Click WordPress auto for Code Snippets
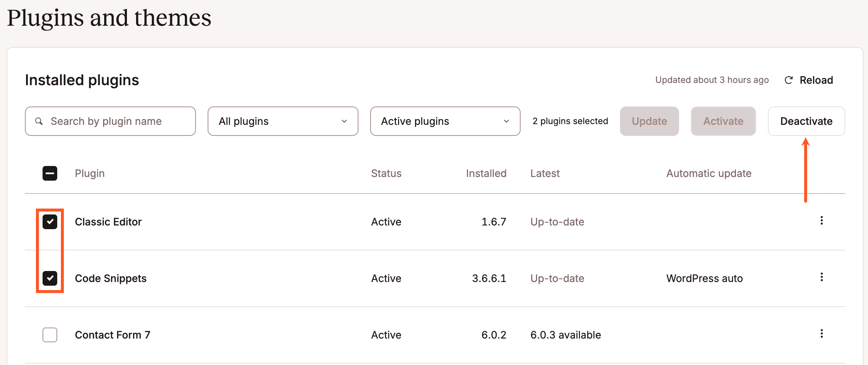 [704, 278]
